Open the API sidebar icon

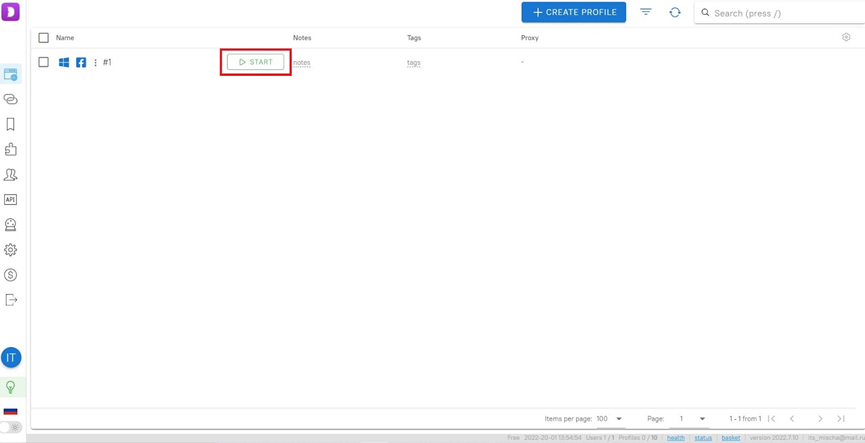tap(10, 200)
